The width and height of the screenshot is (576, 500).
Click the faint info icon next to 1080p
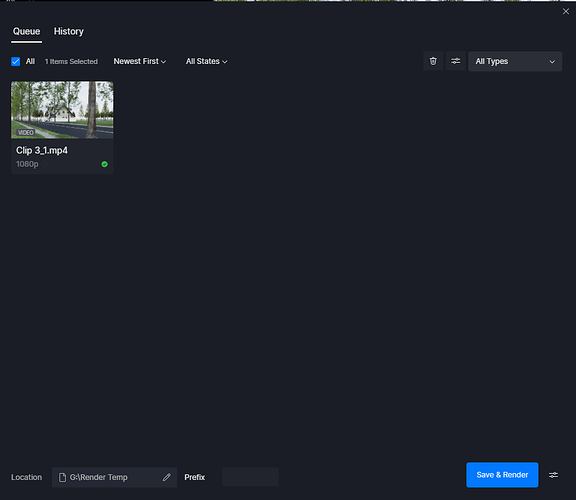pyautogui.click(x=45, y=164)
